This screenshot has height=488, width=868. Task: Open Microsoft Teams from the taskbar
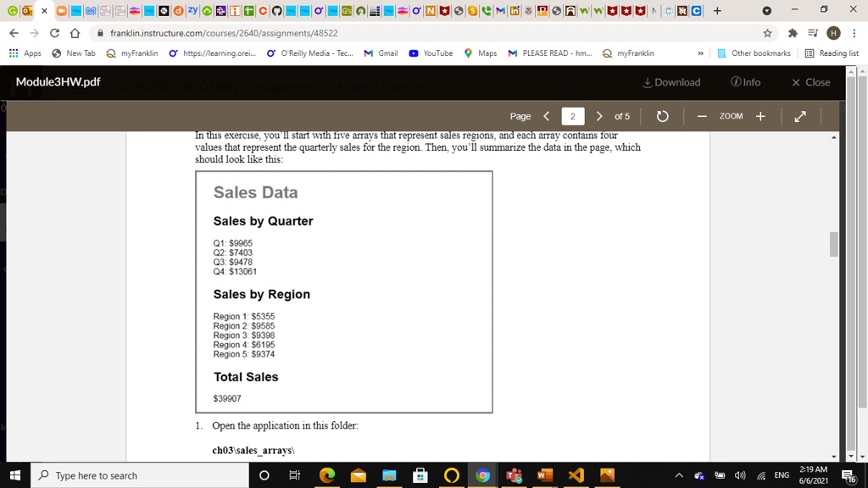(514, 474)
